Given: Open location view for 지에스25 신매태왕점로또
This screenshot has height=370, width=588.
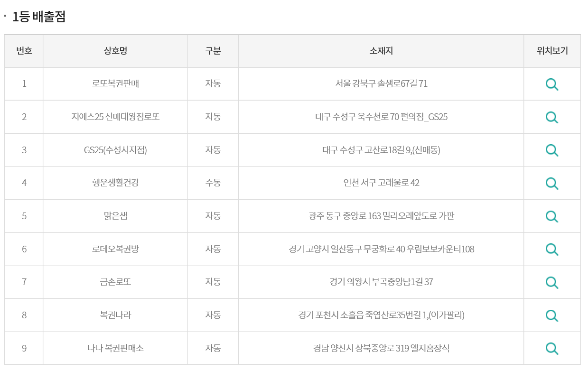Looking at the screenshot, I should pyautogui.click(x=551, y=117).
